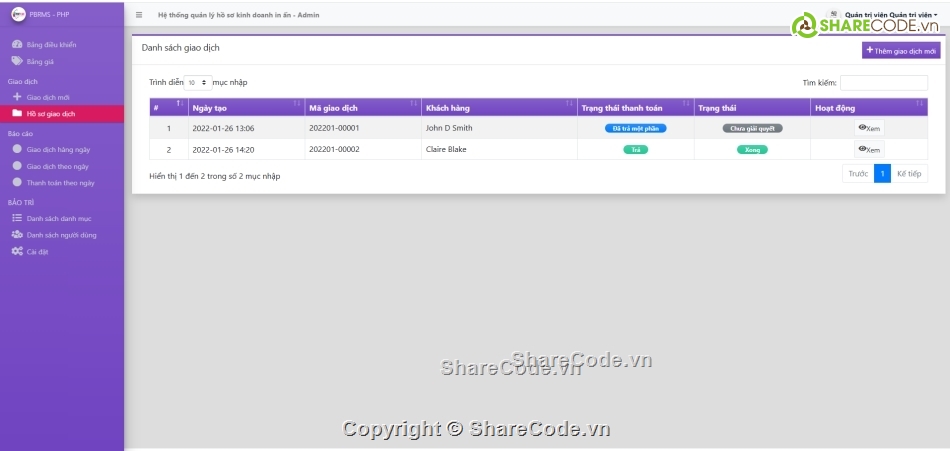Open Danh sách danh mục list
Screen dimensions: 950x451
[58, 218]
